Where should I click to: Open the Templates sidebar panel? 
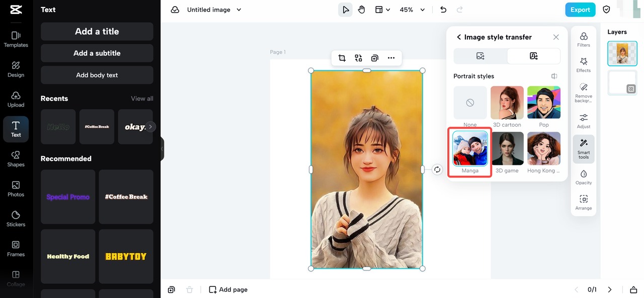pos(16,39)
